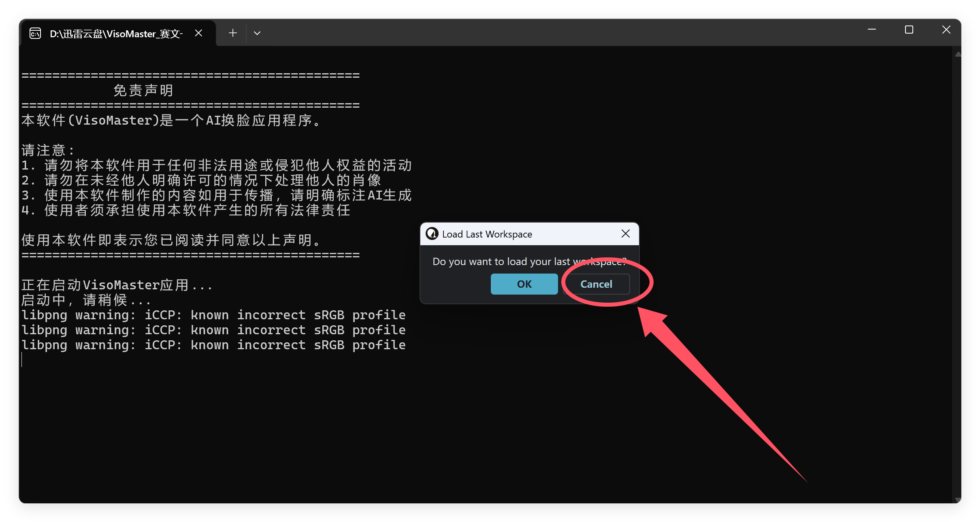Open the terminal profile dropdown arrow
Screen dimensions: 980x522
click(257, 33)
